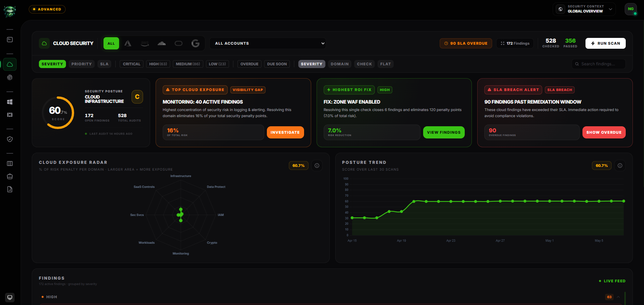Toggle the LOW (23) filter
The width and height of the screenshot is (644, 305).
[217, 64]
